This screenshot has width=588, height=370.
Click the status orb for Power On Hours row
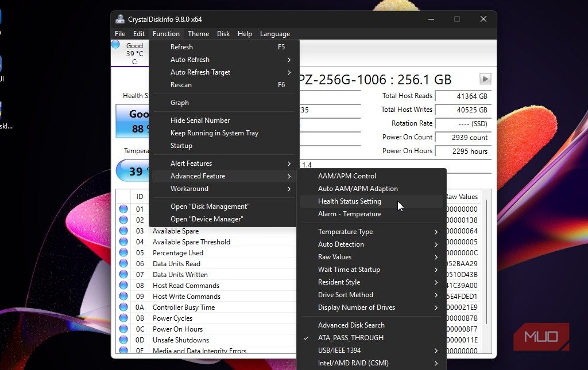coord(123,329)
